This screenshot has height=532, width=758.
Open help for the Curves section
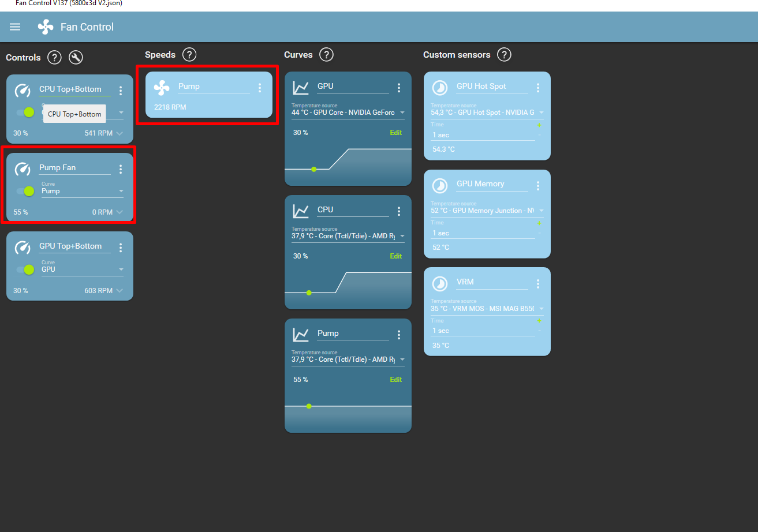(x=327, y=55)
